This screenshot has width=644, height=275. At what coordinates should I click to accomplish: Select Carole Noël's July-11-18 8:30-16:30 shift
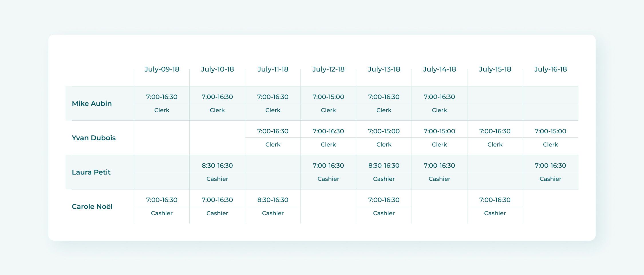pyautogui.click(x=273, y=200)
